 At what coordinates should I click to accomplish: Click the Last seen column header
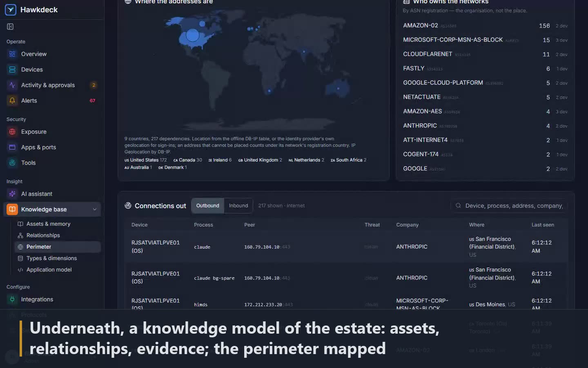[x=543, y=225]
